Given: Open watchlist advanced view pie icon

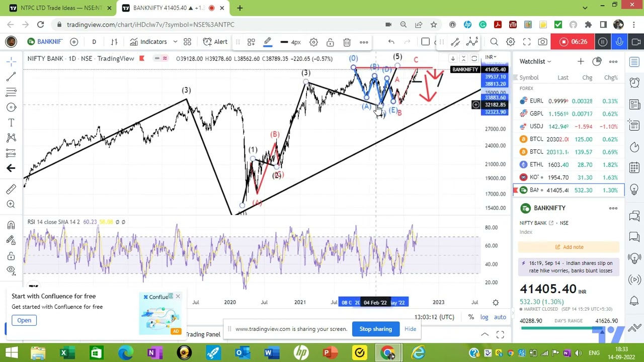Looking at the screenshot, I should click(x=597, y=61).
